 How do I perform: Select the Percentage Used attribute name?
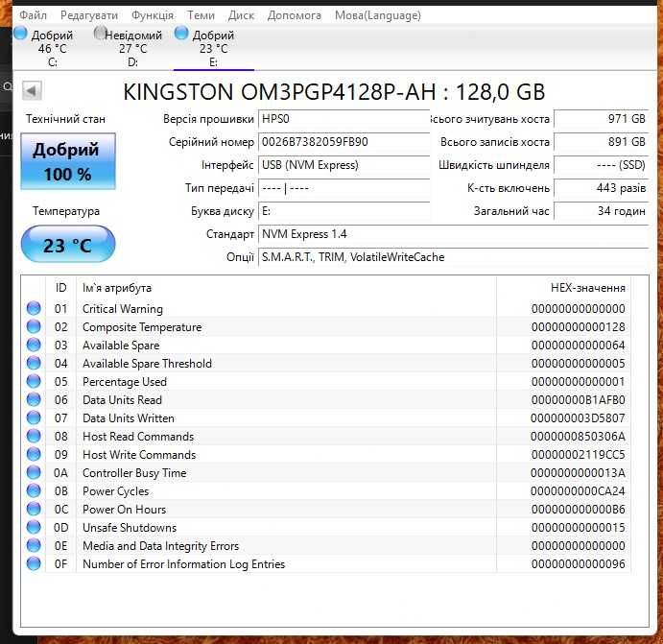[x=125, y=382]
